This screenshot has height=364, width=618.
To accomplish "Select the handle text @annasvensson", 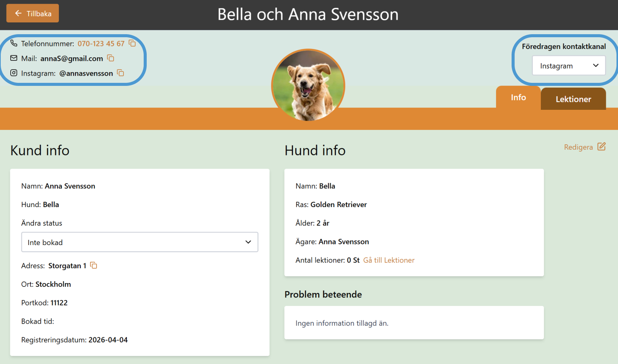I will (x=86, y=73).
